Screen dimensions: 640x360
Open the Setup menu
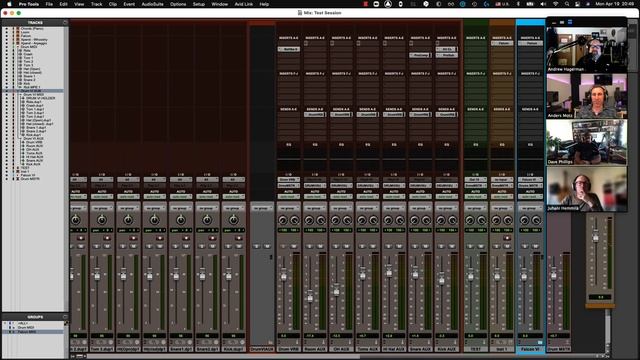(x=199, y=4)
